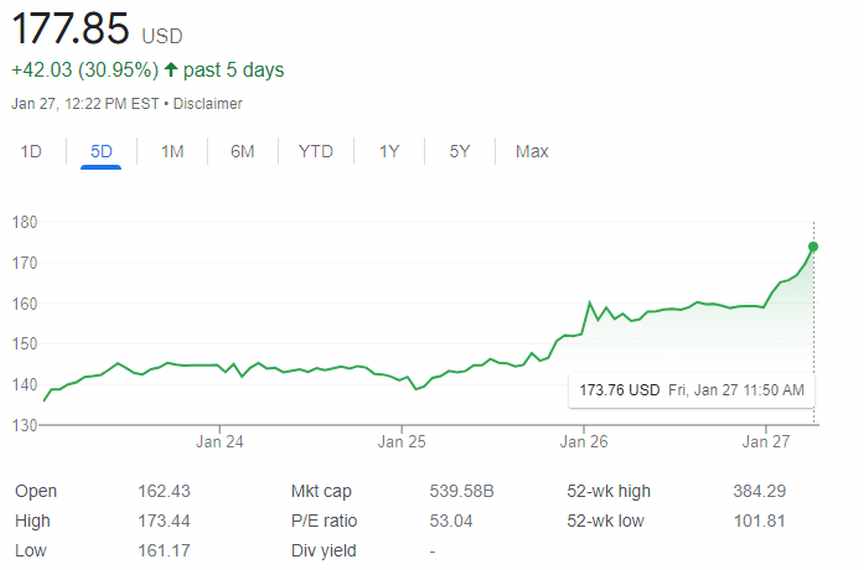Select the 5D range tab
864x570 pixels.
pos(101,152)
